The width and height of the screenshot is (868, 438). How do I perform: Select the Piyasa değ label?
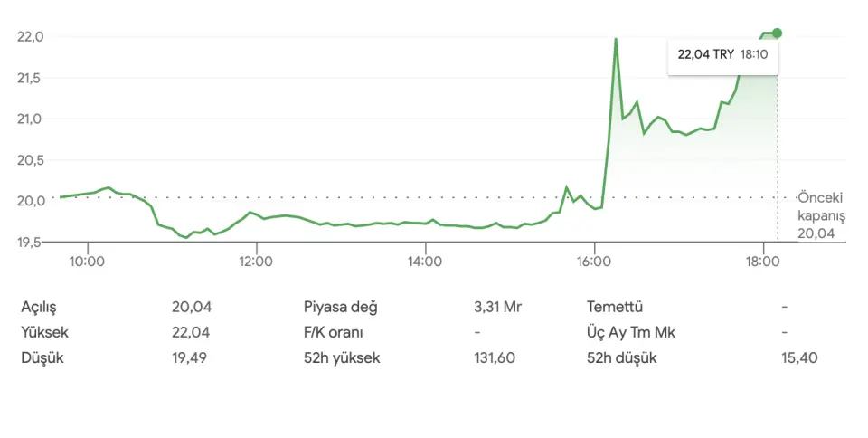click(x=340, y=307)
